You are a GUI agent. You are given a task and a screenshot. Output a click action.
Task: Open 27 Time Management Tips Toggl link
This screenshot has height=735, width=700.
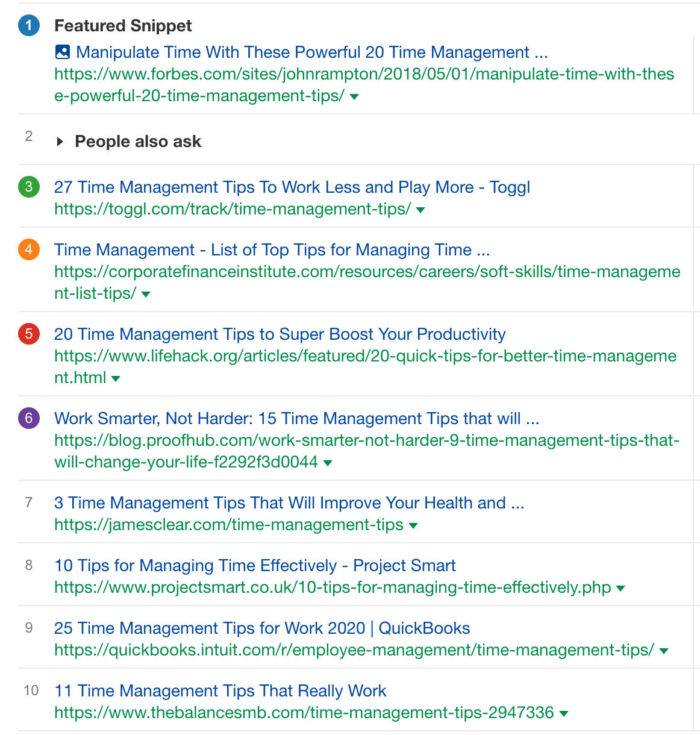click(292, 187)
